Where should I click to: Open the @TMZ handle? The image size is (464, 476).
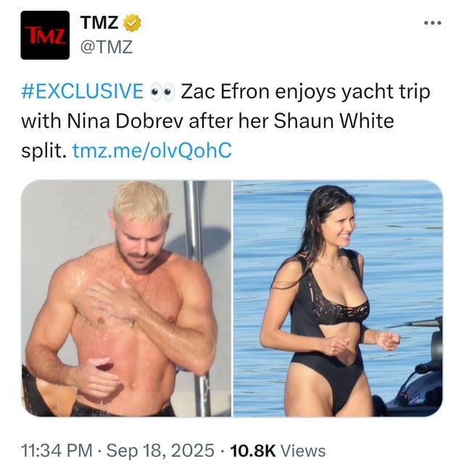(x=107, y=47)
